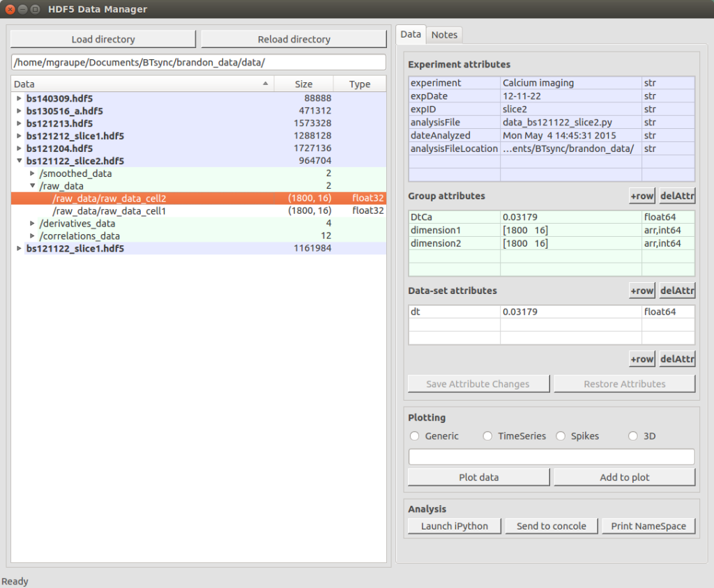Select the /correlations_data group row
714x588 pixels.
[x=199, y=235]
